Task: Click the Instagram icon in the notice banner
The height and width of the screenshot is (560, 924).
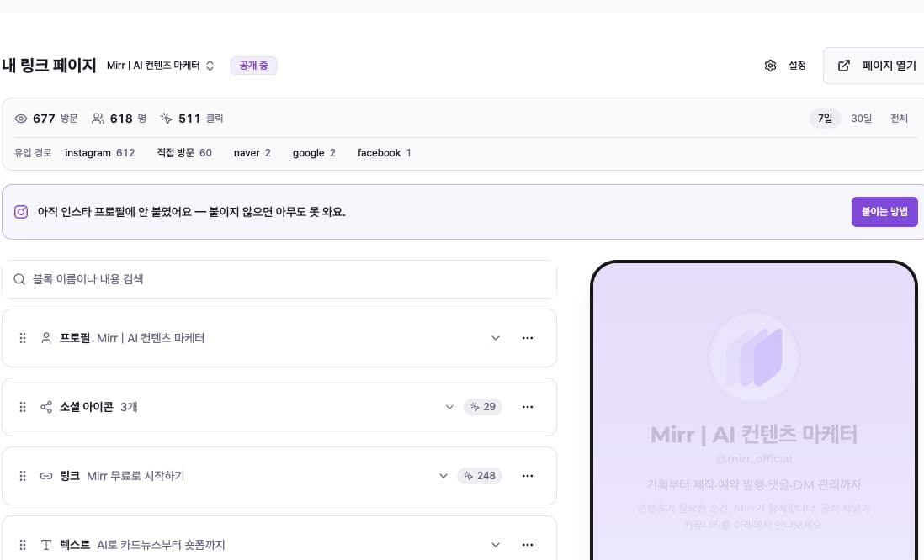Action: pyautogui.click(x=21, y=212)
